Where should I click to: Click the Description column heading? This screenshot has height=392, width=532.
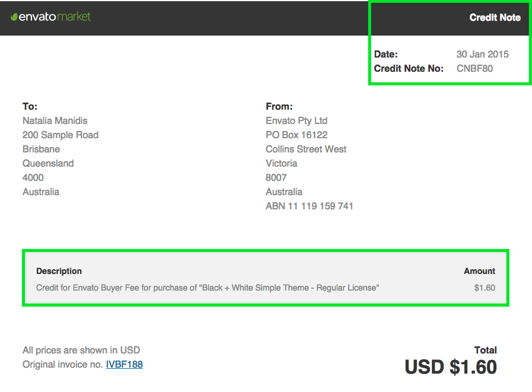[x=59, y=271]
